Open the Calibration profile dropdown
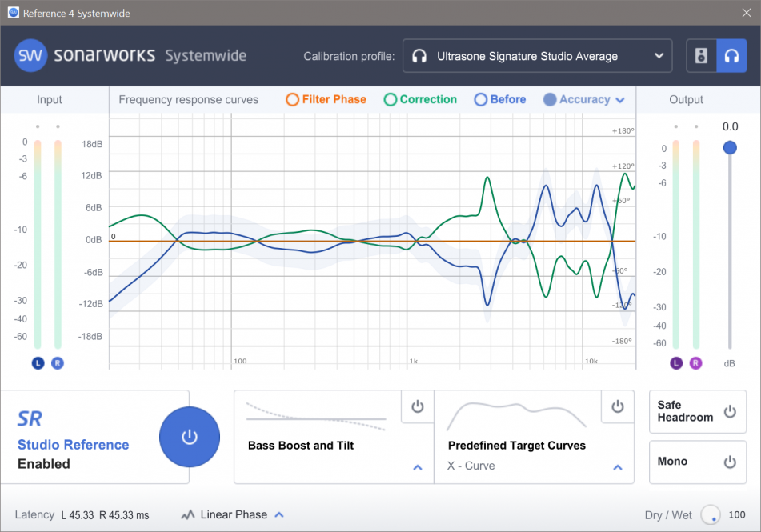The width and height of the screenshot is (761, 532). tap(537, 56)
